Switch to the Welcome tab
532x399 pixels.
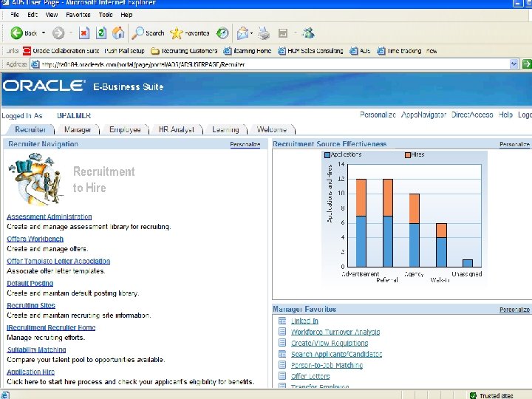(x=272, y=129)
